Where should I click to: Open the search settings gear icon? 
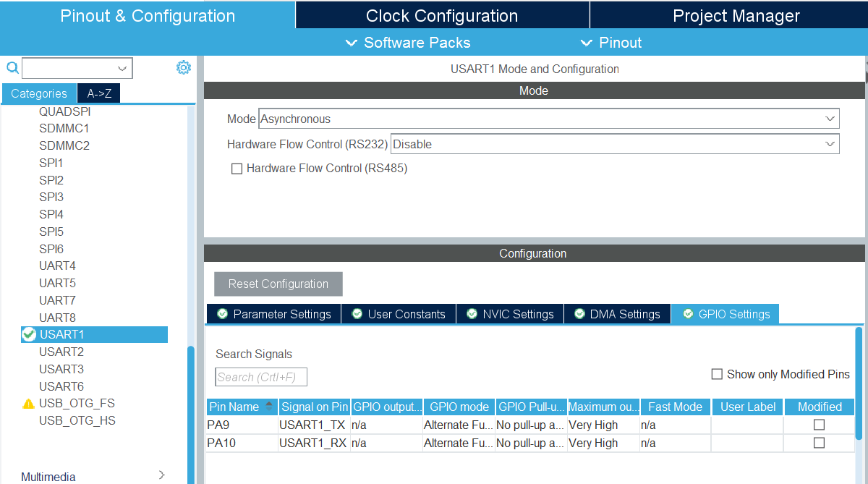click(x=184, y=67)
